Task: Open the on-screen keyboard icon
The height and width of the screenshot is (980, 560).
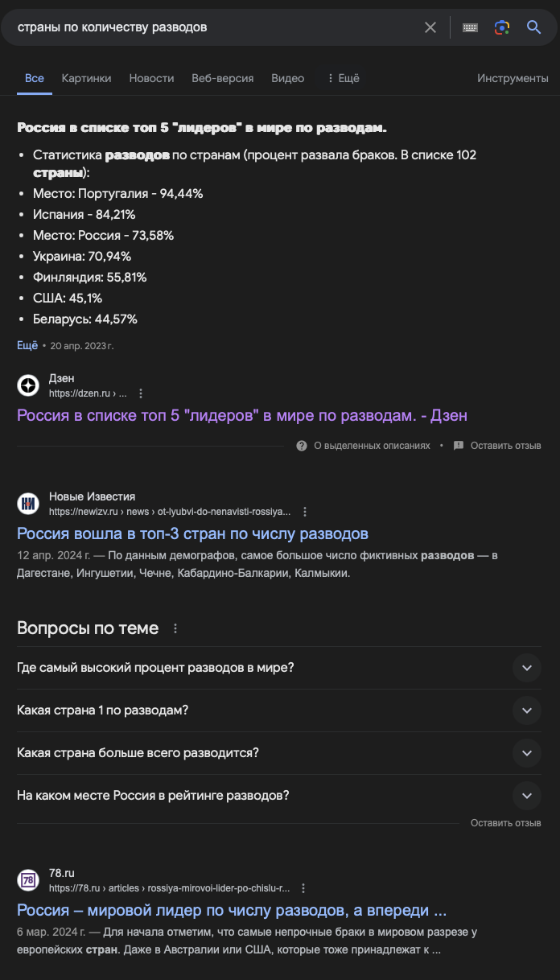Action: coord(470,27)
